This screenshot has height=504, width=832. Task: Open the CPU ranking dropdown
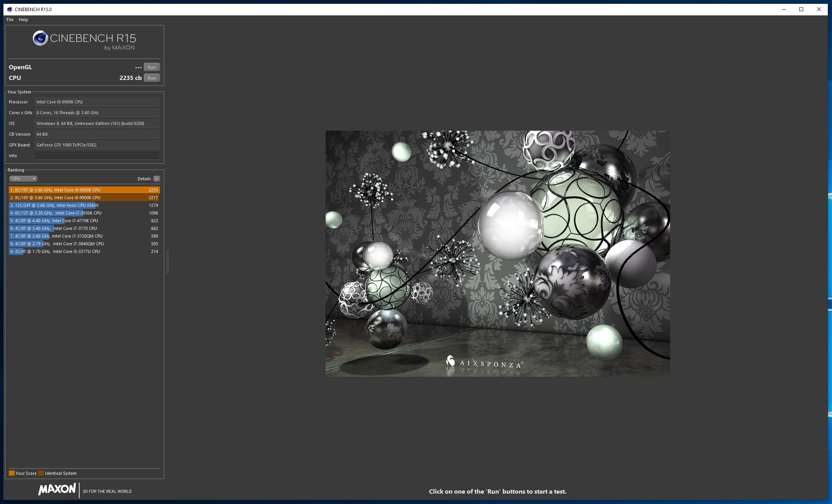[23, 179]
